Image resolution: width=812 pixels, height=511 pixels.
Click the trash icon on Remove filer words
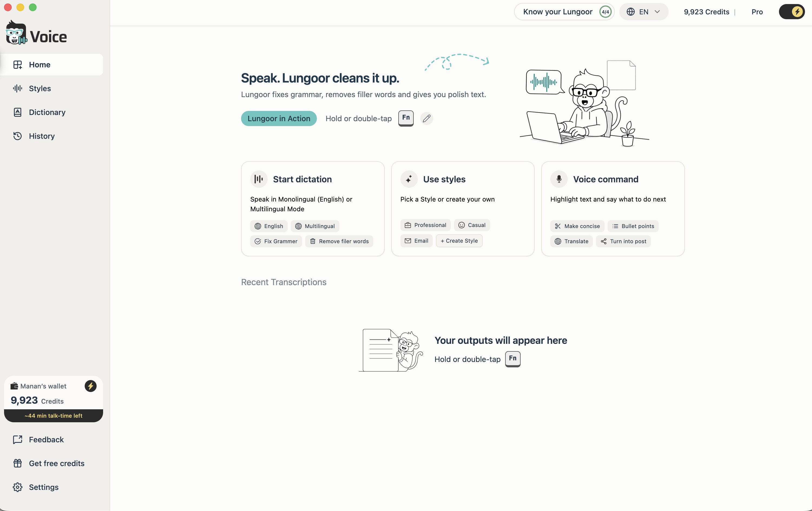(313, 241)
